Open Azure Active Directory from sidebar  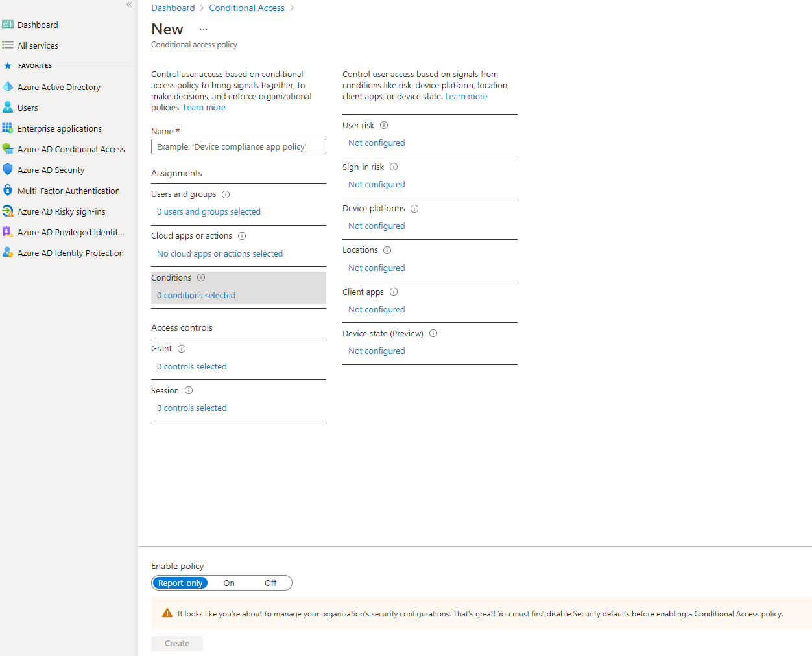58,86
